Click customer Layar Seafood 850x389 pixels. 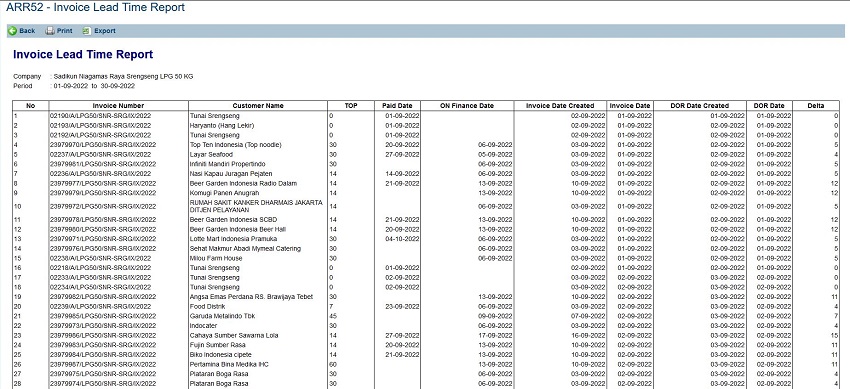pyautogui.click(x=211, y=154)
